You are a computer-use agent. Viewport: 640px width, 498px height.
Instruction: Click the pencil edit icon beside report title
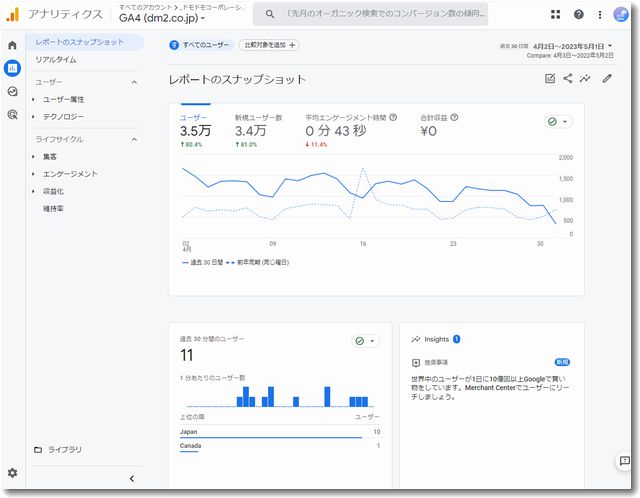(x=607, y=79)
